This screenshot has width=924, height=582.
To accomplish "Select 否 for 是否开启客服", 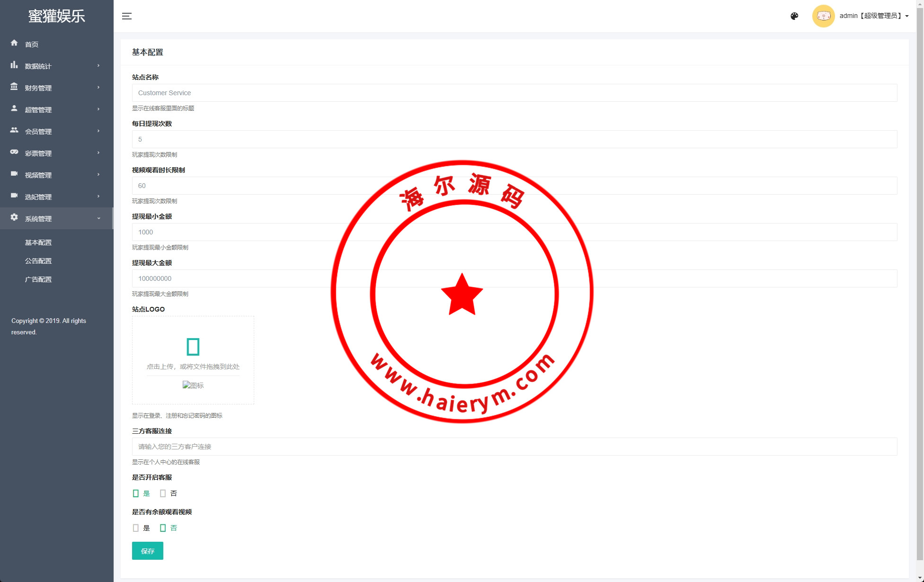I will [x=163, y=493].
